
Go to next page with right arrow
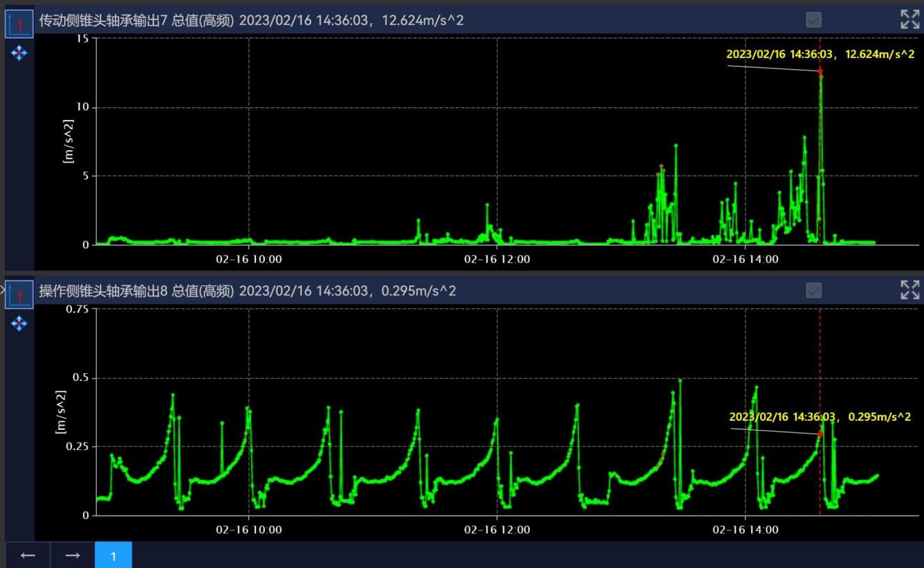(x=73, y=555)
